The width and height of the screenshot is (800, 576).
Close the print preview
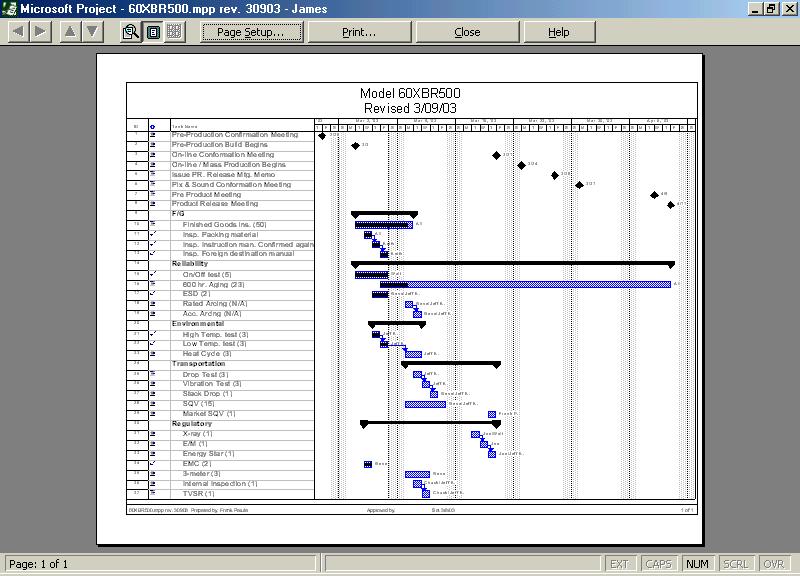(467, 32)
